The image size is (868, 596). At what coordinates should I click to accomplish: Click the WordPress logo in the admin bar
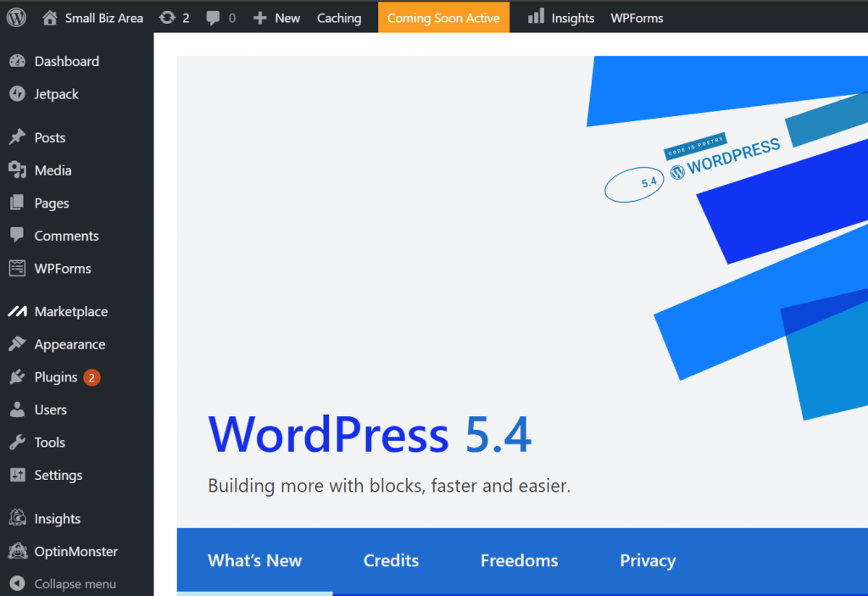[17, 18]
